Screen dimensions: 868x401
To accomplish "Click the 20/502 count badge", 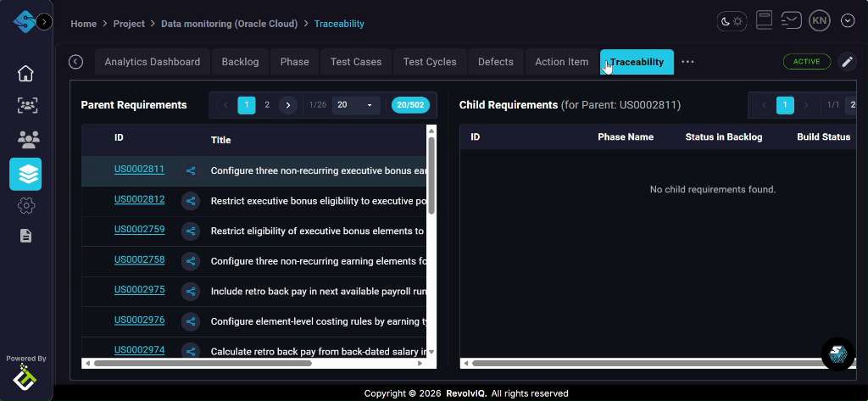I will tap(410, 105).
